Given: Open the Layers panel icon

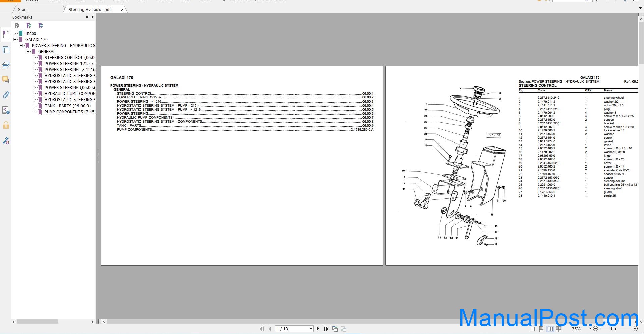Looking at the screenshot, I should (x=6, y=65).
